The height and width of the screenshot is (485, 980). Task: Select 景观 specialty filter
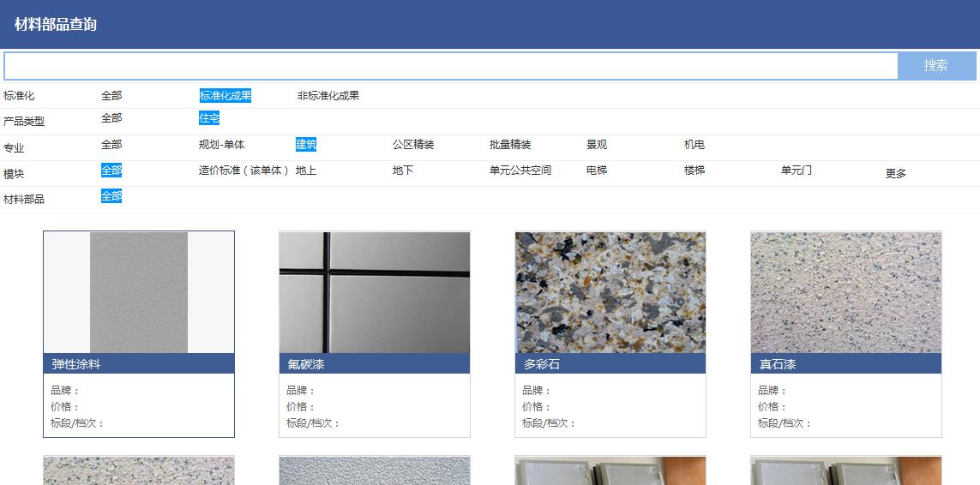point(597,145)
